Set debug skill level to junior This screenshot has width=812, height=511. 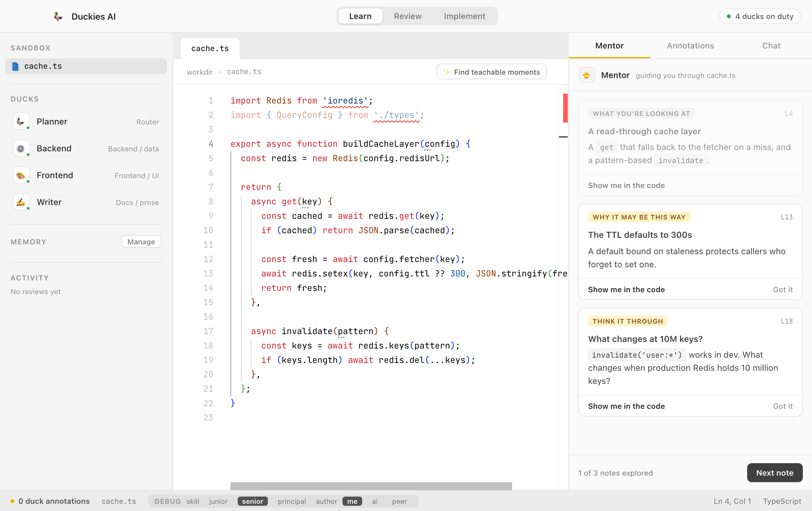click(218, 501)
